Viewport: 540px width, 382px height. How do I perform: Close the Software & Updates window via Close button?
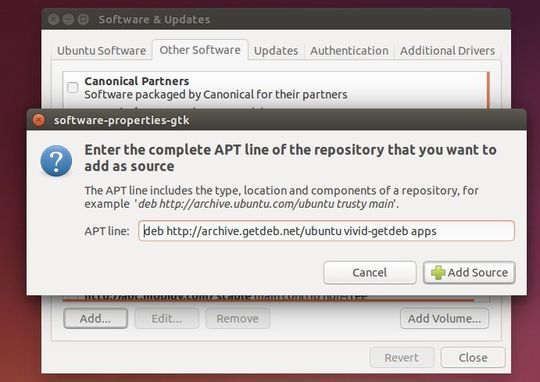tap(473, 358)
